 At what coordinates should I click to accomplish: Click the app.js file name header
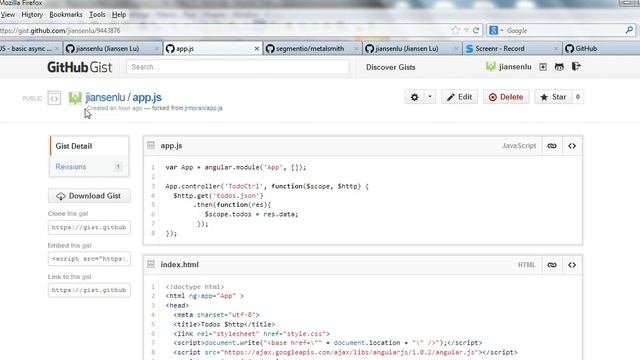[171, 146]
